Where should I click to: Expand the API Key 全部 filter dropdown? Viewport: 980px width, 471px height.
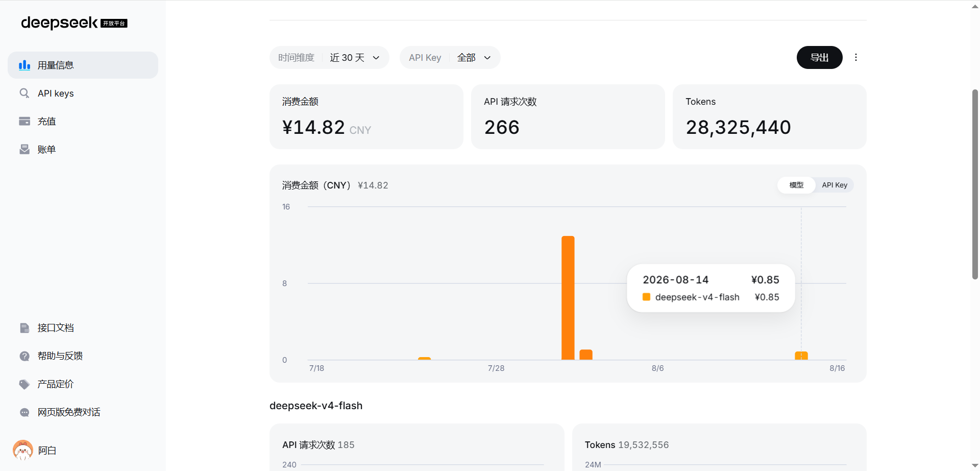(450, 57)
